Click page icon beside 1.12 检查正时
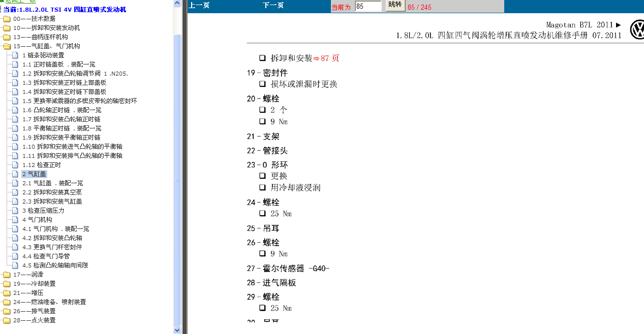The image size is (644, 334). (x=15, y=165)
